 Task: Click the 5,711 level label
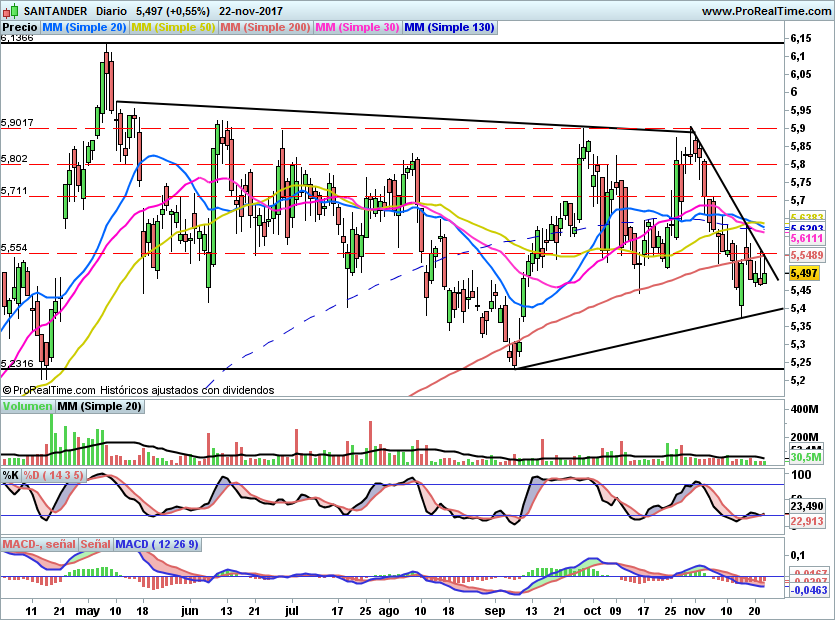point(14,191)
